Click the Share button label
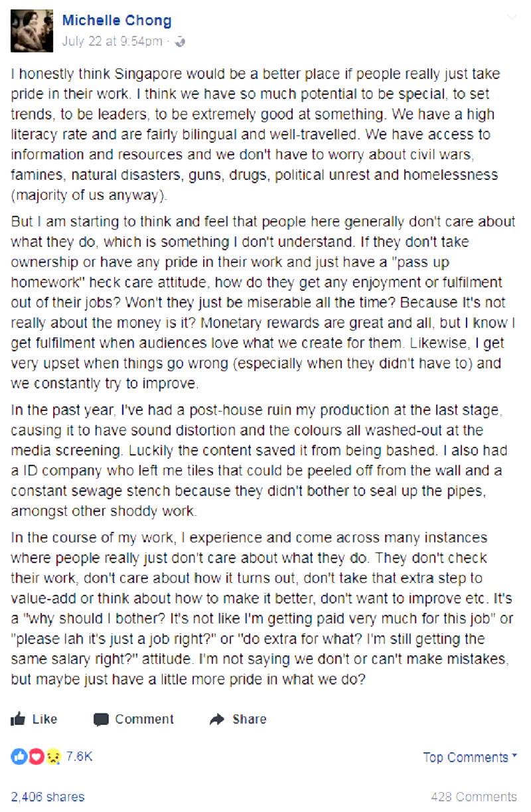The image size is (531, 812). pos(249,719)
